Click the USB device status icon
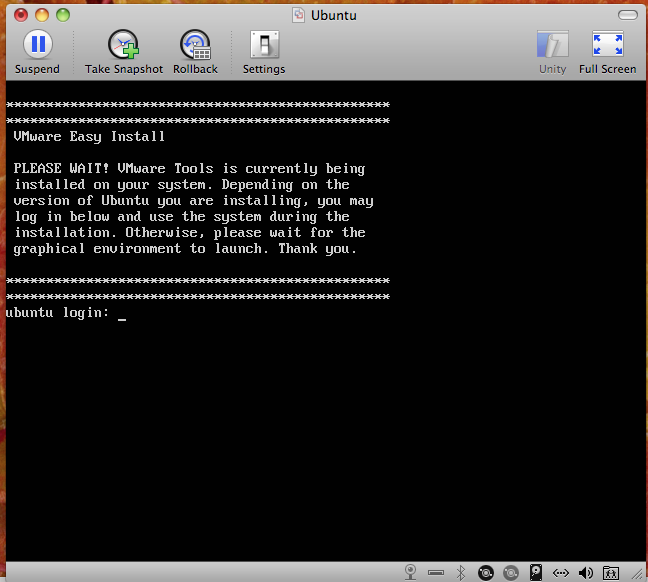Image resolution: width=648 pixels, height=582 pixels. (436, 572)
